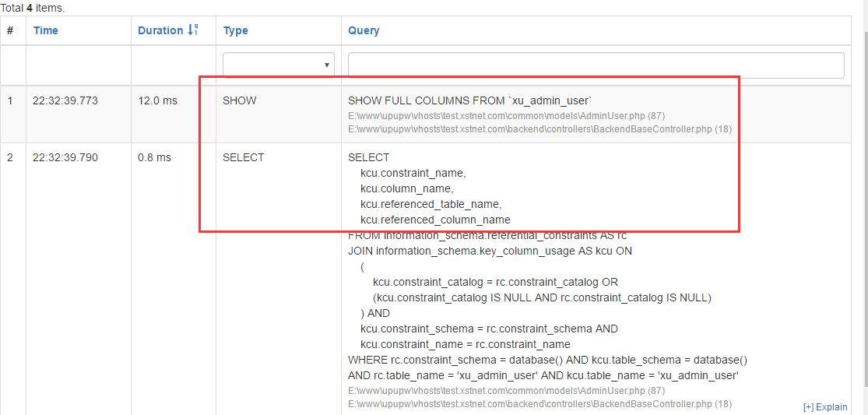
Task: Click BackendBaseController.php (18) trace in row 1
Action: click(539, 128)
